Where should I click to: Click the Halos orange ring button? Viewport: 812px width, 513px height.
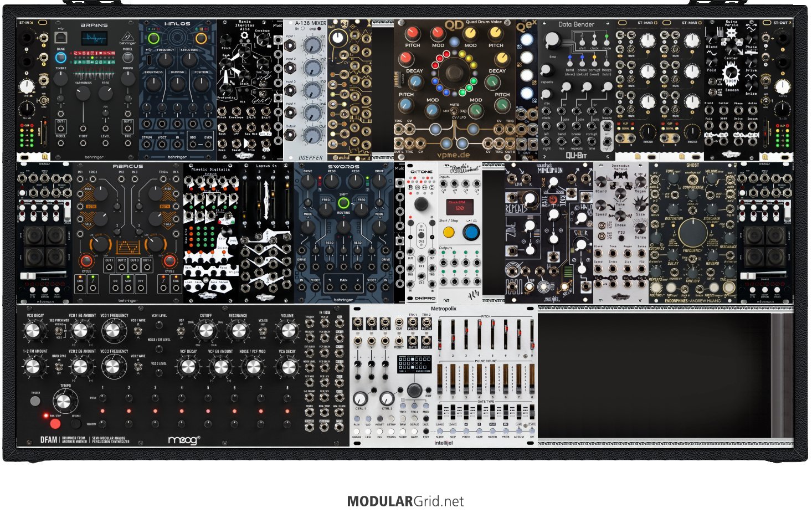[201, 39]
